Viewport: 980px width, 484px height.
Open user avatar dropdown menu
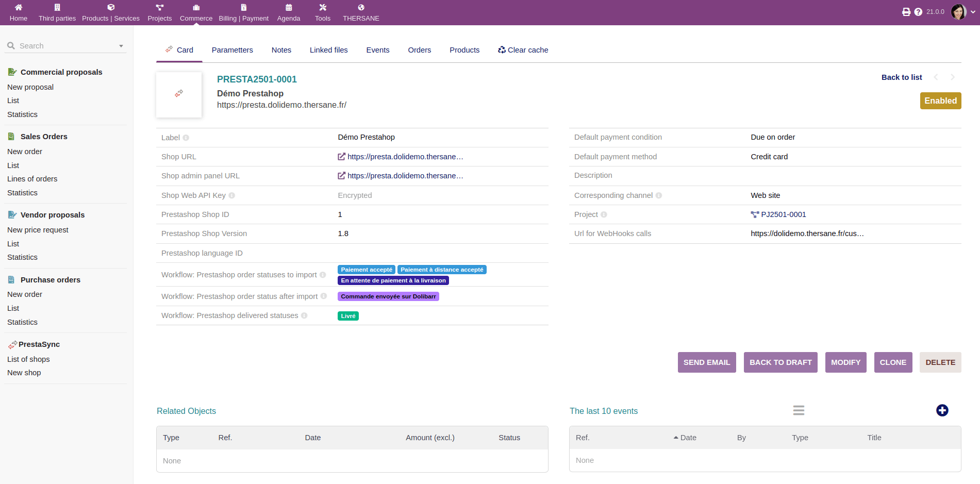click(x=962, y=12)
